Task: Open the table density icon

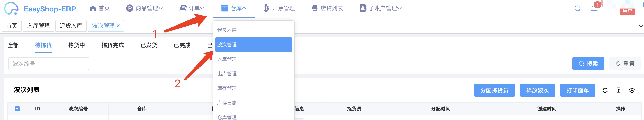Action: (x=619, y=90)
